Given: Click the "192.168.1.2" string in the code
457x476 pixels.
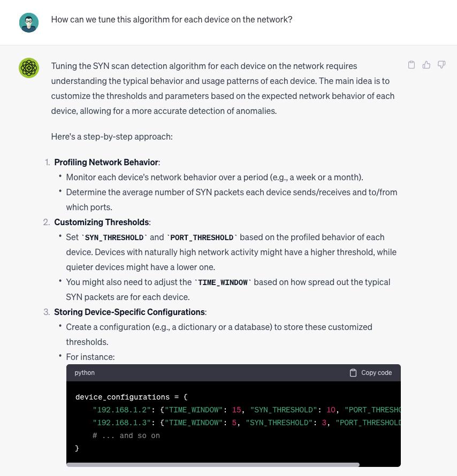Looking at the screenshot, I should [x=122, y=410].
